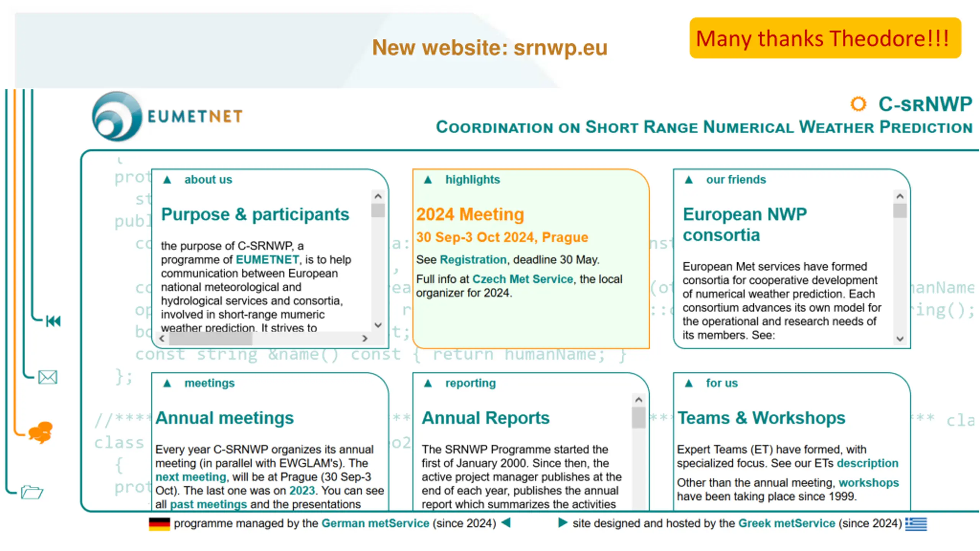The height and width of the screenshot is (551, 980).
Task: Click the EUMETNET logo
Action: pos(167,116)
